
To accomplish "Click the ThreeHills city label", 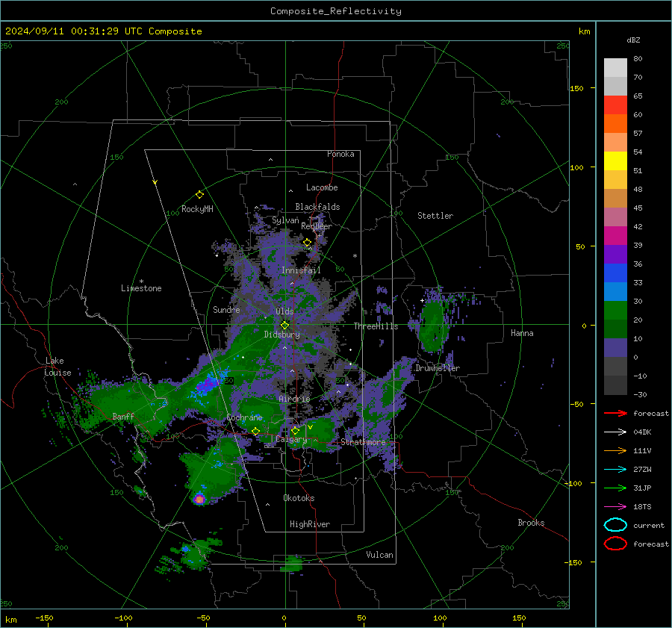I will [x=376, y=326].
